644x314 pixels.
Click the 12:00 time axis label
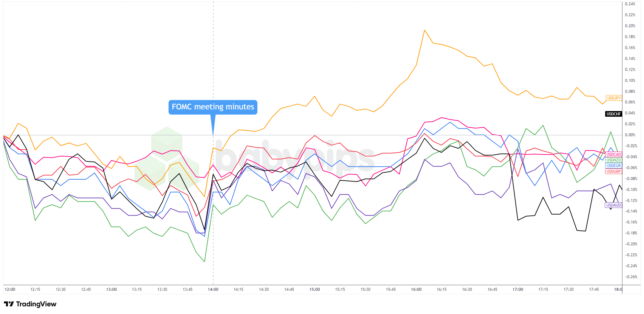[10, 289]
